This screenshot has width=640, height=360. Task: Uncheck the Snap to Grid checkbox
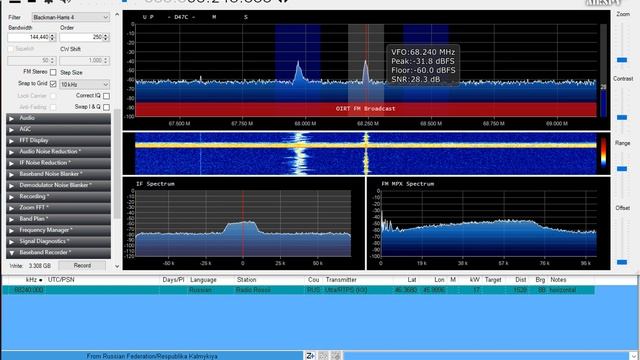53,84
